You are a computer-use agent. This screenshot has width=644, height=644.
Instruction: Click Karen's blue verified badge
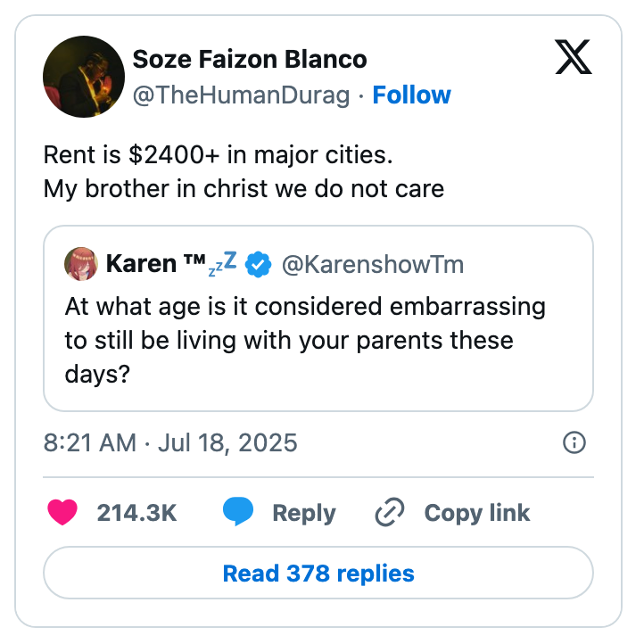[x=258, y=264]
